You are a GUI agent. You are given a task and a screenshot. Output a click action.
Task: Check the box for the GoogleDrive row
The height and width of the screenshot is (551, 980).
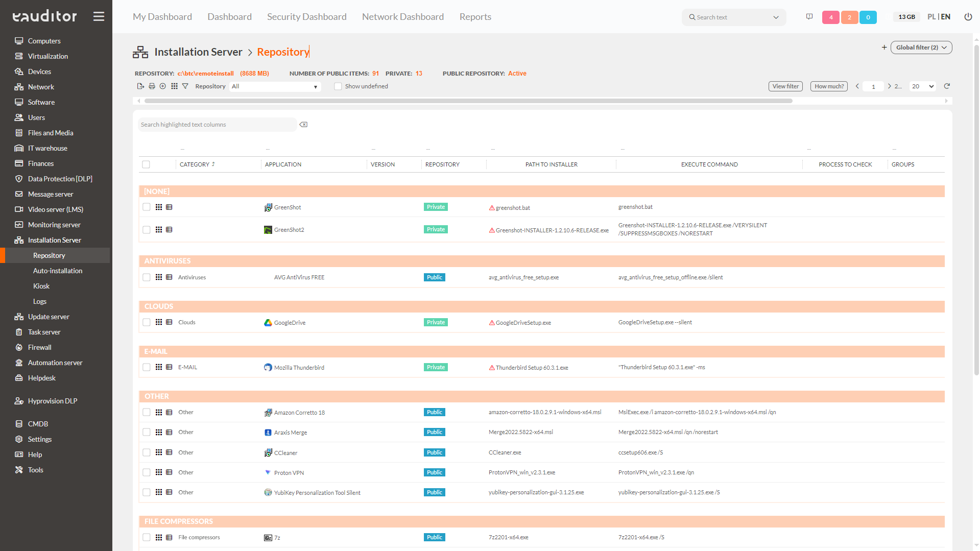click(147, 322)
